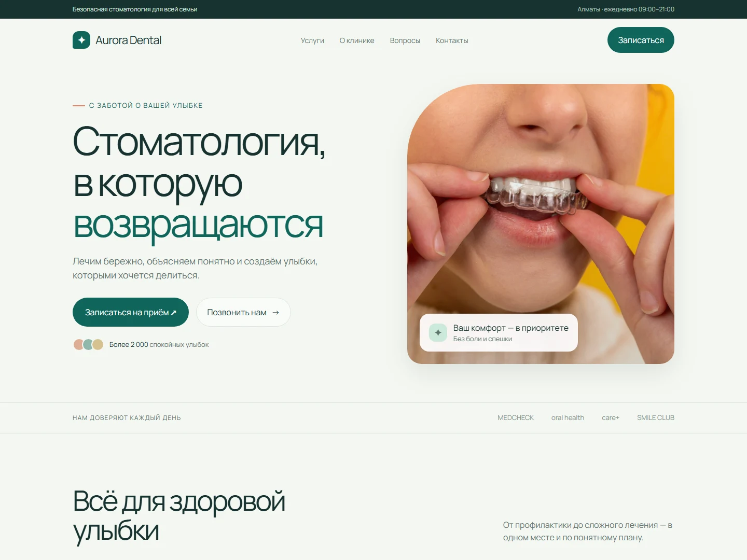Click the green word 'возвращаются' in headline
The height and width of the screenshot is (560, 747).
tap(198, 225)
